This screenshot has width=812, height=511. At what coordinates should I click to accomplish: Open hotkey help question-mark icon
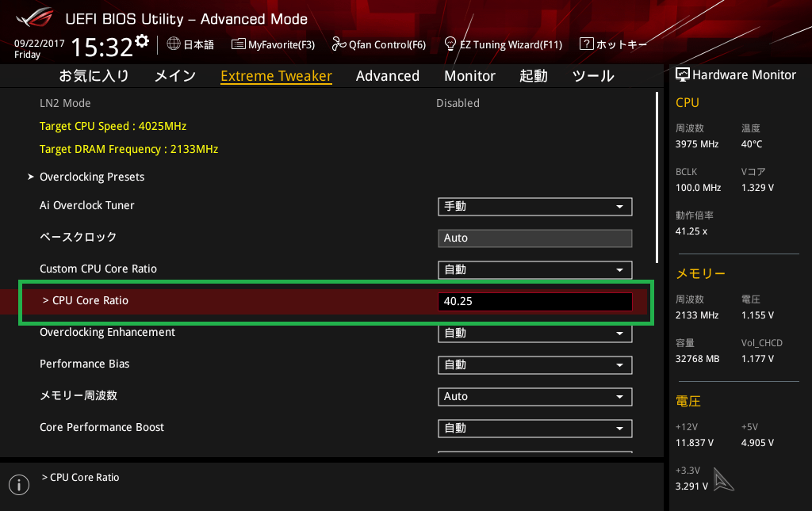coord(586,44)
